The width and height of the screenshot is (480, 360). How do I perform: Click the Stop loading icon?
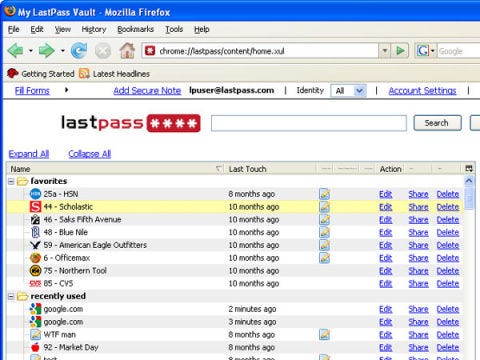click(103, 51)
